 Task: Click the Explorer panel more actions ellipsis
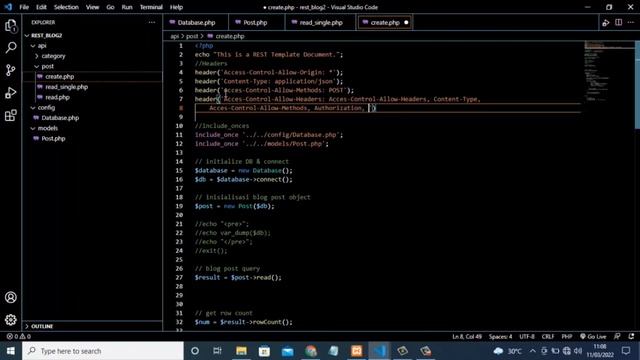(152, 22)
